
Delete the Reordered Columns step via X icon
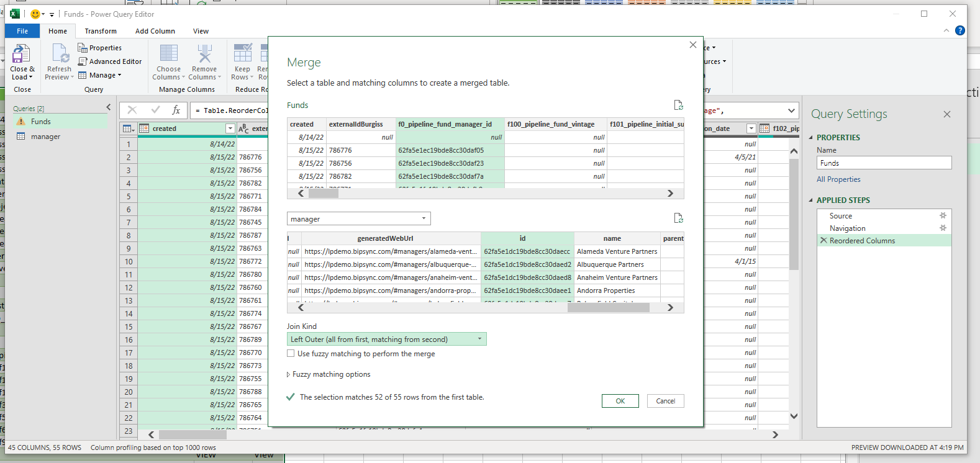click(x=823, y=240)
